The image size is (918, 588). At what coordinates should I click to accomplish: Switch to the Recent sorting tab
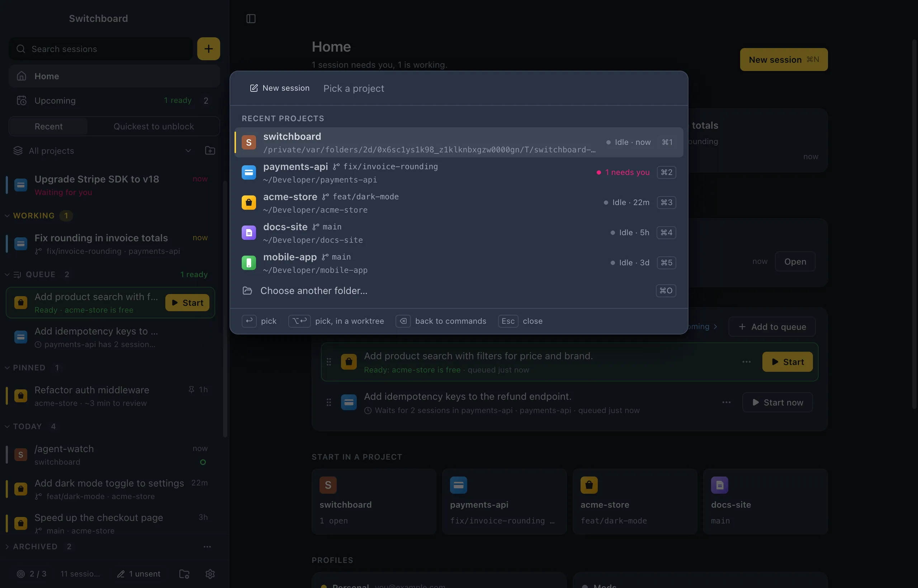coord(48,126)
